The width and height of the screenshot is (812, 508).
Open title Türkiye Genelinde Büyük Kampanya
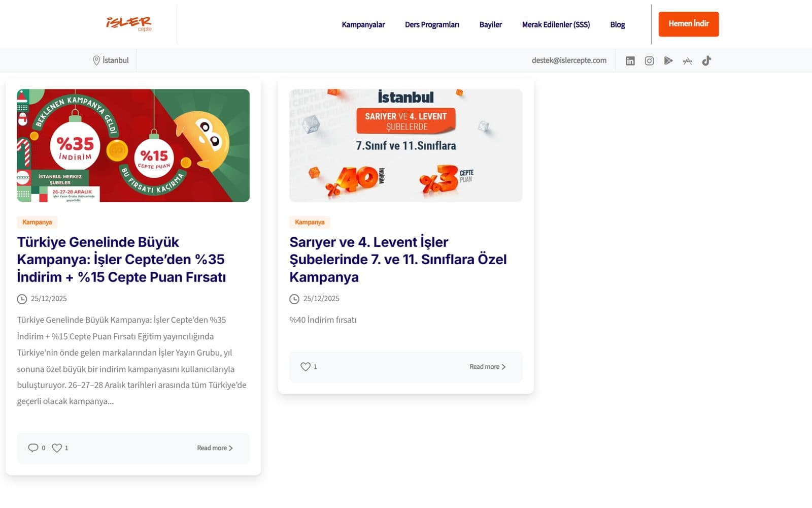[x=121, y=260]
